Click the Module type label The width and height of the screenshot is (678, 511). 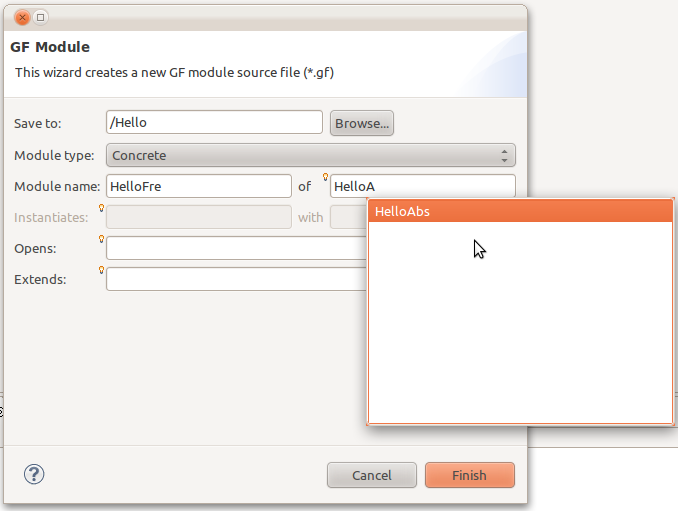(54, 155)
